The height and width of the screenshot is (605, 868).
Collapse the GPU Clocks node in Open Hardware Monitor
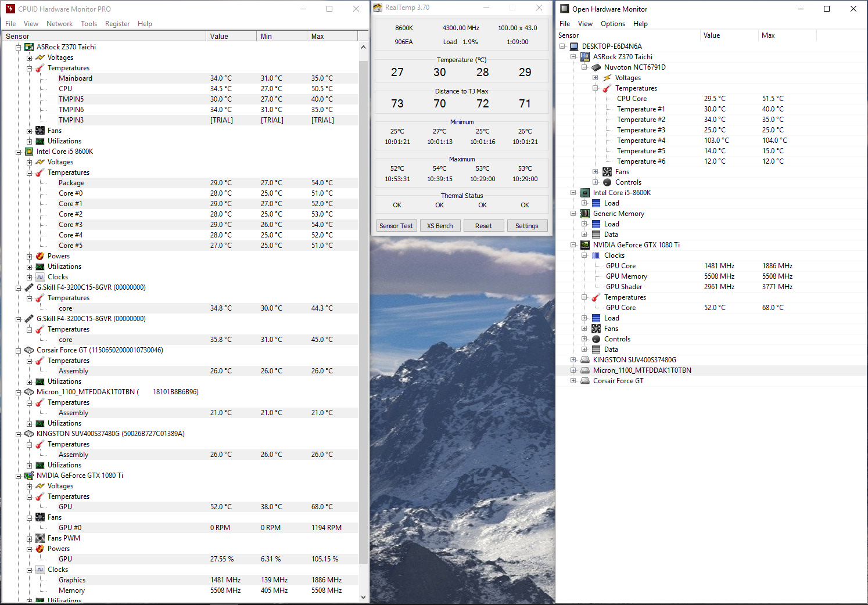[x=584, y=255]
